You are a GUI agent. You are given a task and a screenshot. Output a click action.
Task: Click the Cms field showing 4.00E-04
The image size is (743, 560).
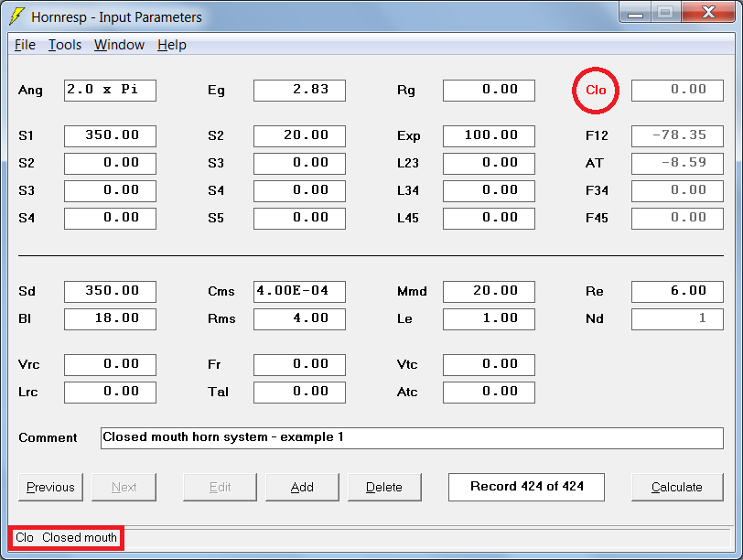click(x=299, y=291)
